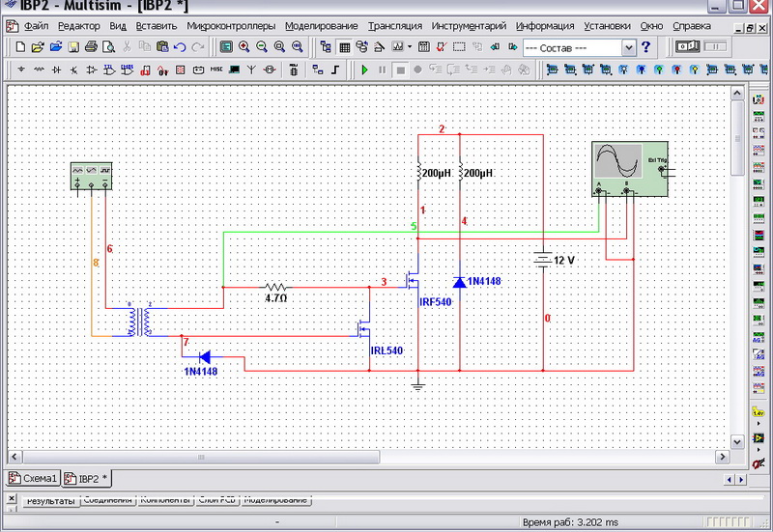The height and width of the screenshot is (532, 773).
Task: Toggle the spreadsheet view grid icon
Action: pyautogui.click(x=344, y=46)
